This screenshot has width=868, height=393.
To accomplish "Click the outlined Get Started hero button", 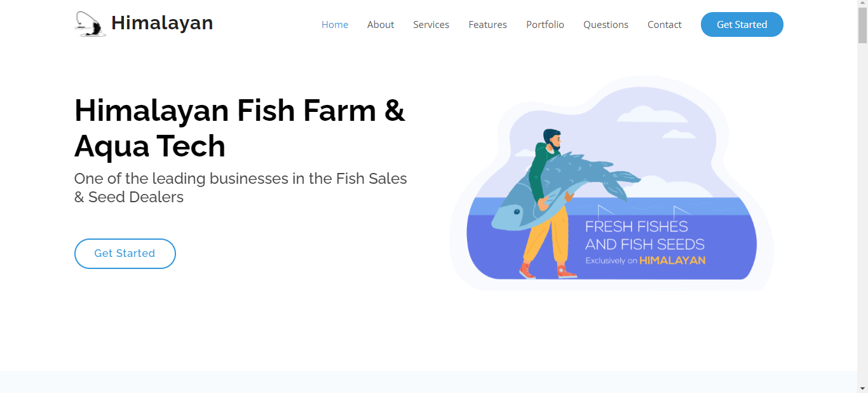I will pos(125,254).
